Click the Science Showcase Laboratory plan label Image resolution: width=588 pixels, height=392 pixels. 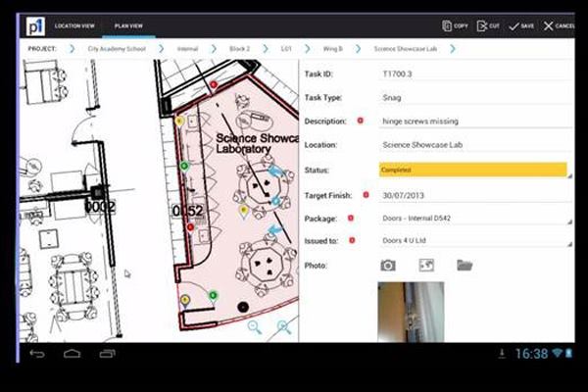coord(257,143)
